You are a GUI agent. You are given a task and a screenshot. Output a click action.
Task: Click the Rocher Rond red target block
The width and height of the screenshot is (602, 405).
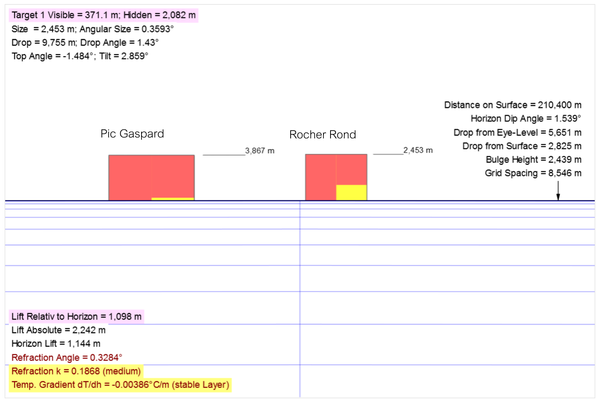320,177
